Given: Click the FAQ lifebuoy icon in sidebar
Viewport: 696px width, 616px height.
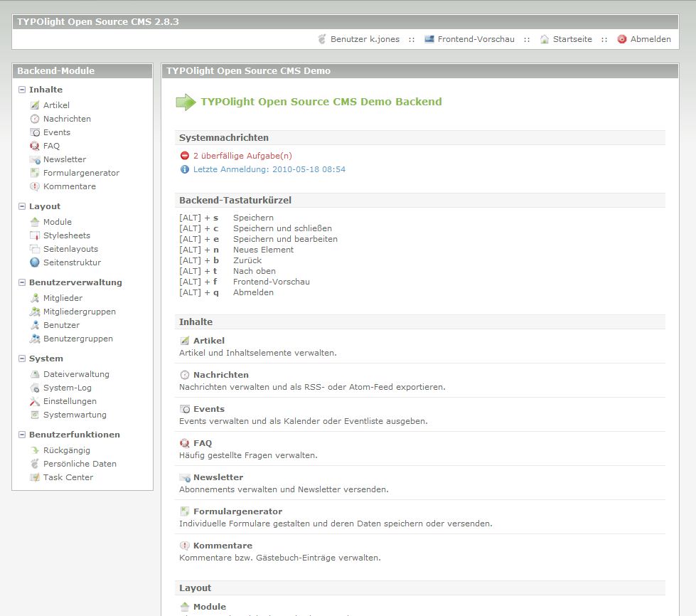Looking at the screenshot, I should 35,146.
